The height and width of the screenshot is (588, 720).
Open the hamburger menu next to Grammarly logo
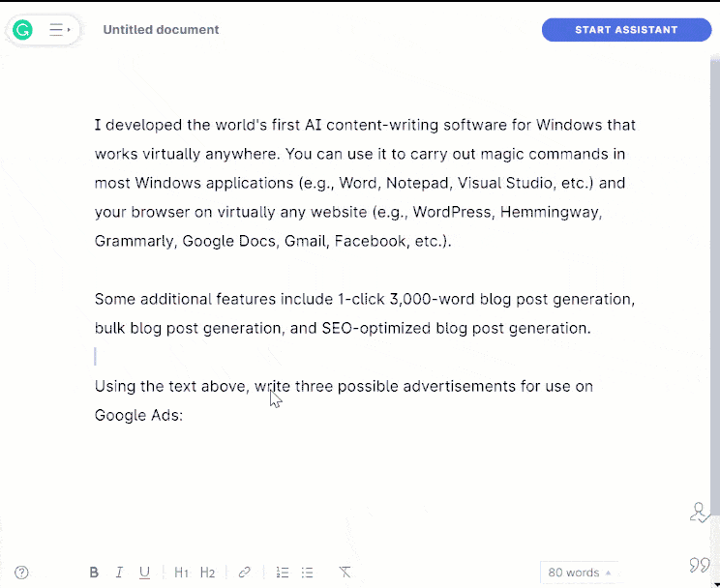pos(59,30)
